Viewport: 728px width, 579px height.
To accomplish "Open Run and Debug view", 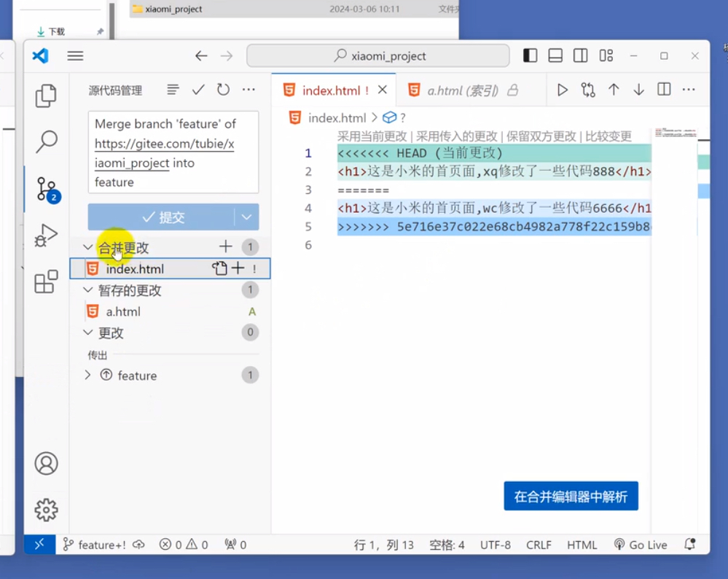I will coord(46,235).
